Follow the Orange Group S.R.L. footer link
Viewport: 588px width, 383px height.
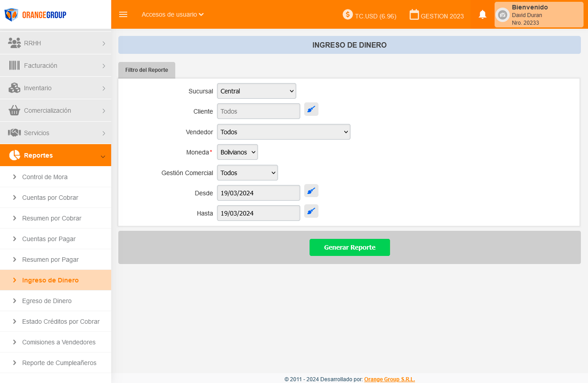[x=389, y=379]
